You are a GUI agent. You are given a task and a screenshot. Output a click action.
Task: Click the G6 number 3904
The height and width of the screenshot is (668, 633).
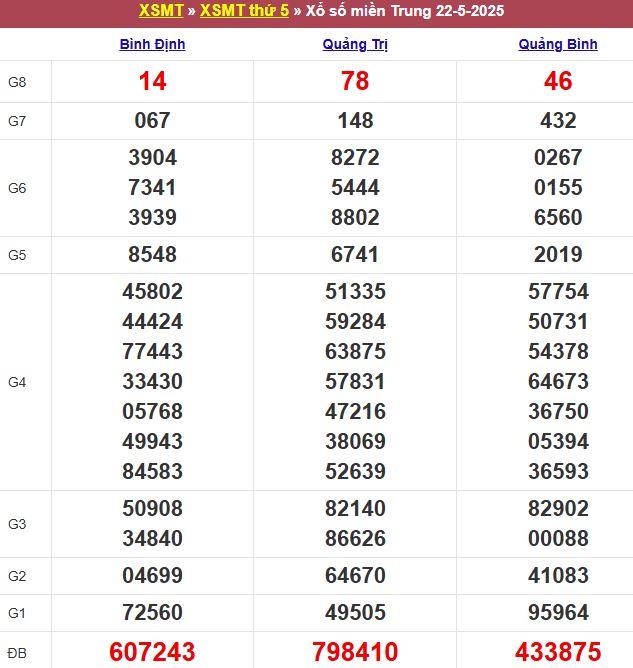pos(152,158)
